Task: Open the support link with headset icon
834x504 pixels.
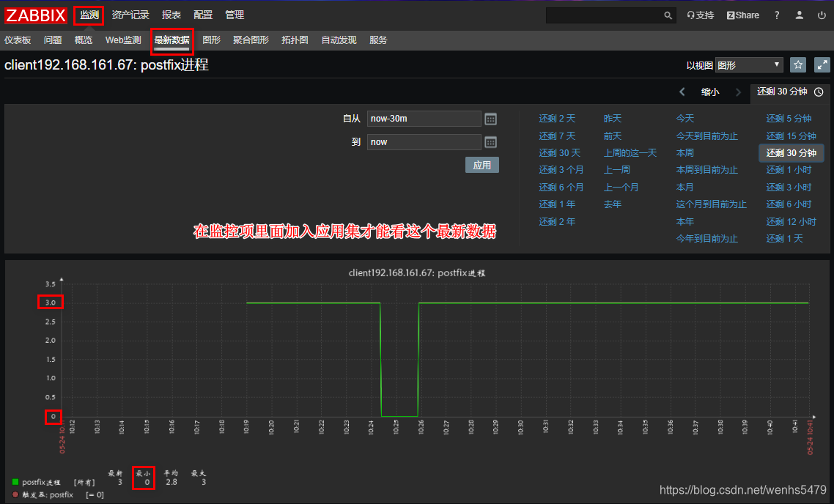Action: click(x=700, y=15)
